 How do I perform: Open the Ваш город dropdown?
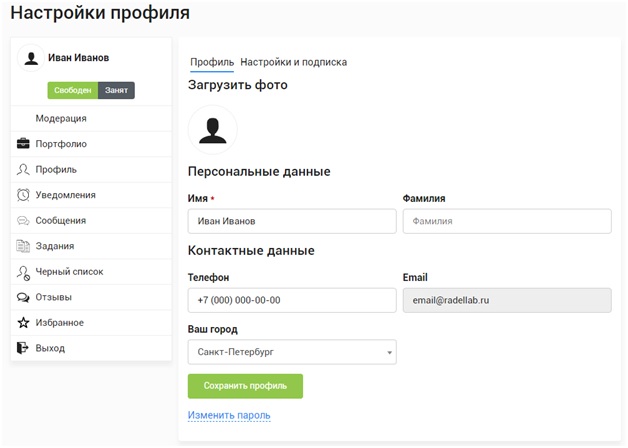pyautogui.click(x=291, y=352)
